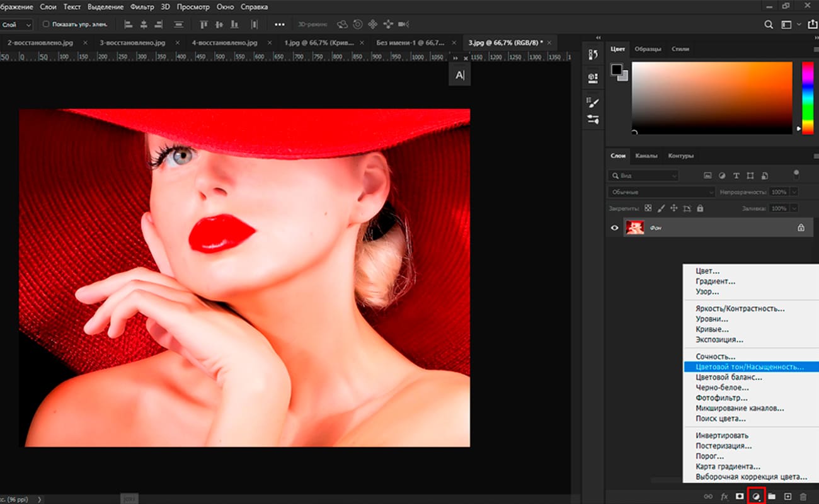Open the Properties panel icon in dock
This screenshot has height=504, width=819.
(593, 77)
